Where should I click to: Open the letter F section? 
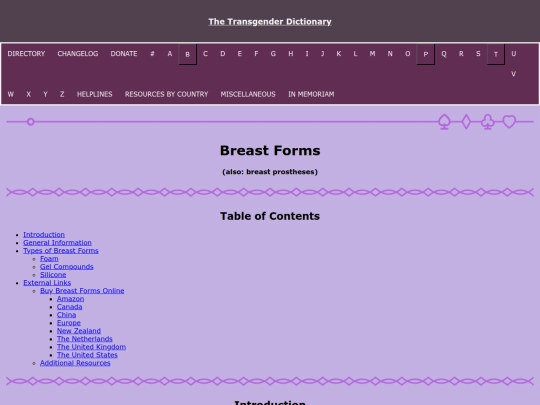[x=256, y=54]
